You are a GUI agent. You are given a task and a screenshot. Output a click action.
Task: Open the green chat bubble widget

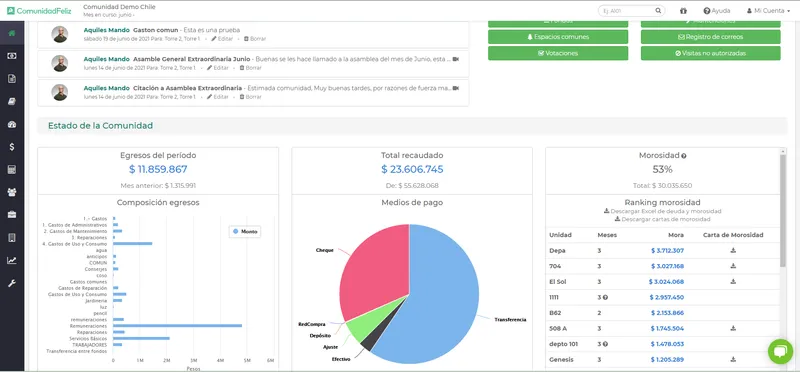tap(780, 352)
